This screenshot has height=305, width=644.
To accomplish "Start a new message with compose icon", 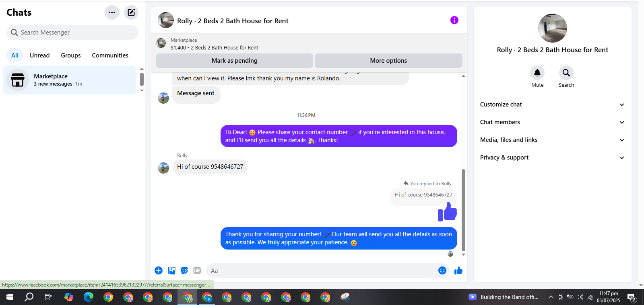I will point(131,12).
